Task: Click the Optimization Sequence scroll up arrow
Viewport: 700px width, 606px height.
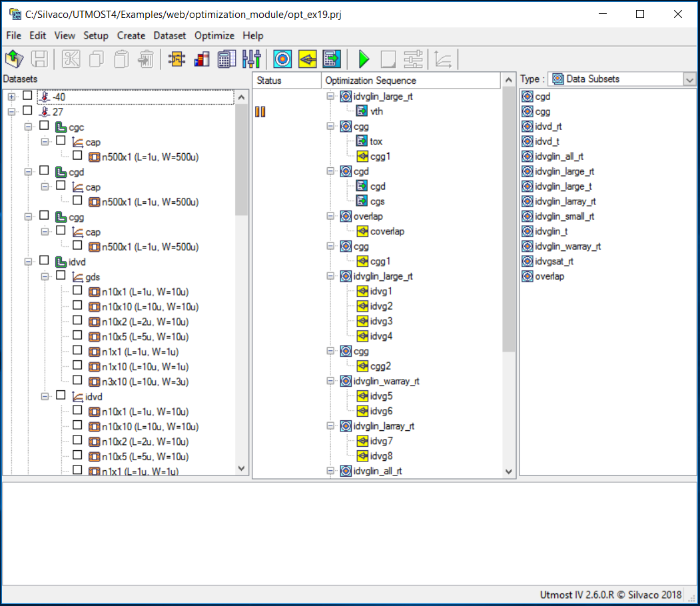Action: pyautogui.click(x=508, y=80)
